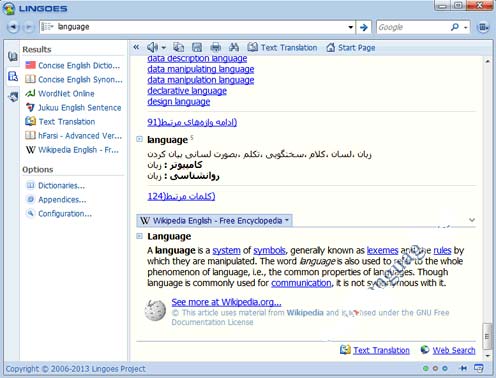Open the Persian link numbered 124
This screenshot has height=378, width=496.
coord(181,196)
